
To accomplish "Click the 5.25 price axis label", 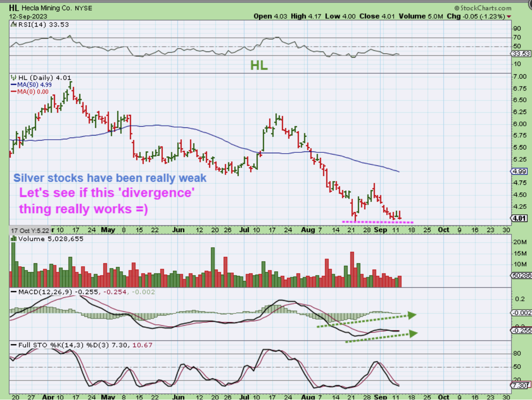I will (519, 159).
